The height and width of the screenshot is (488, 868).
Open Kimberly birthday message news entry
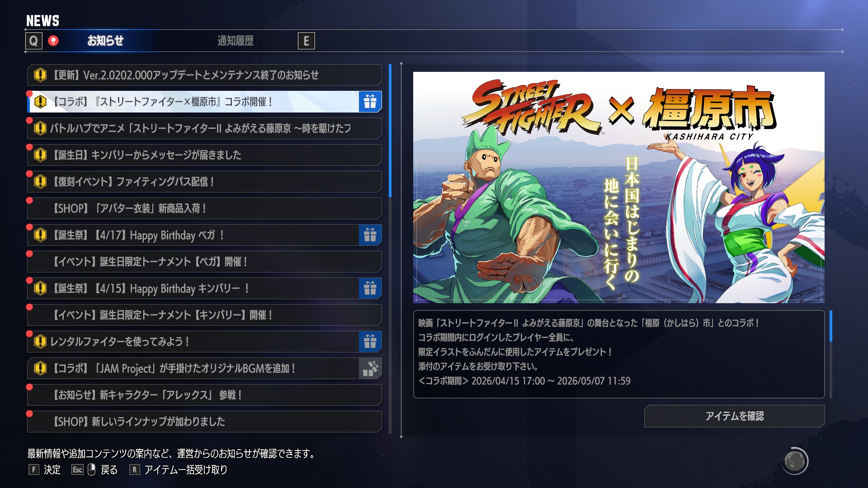pyautogui.click(x=204, y=155)
